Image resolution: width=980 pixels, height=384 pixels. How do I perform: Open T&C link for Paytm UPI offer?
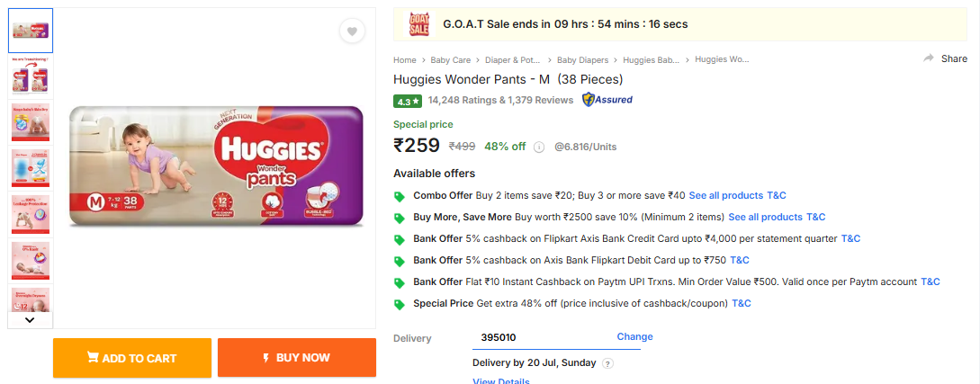pos(931,282)
